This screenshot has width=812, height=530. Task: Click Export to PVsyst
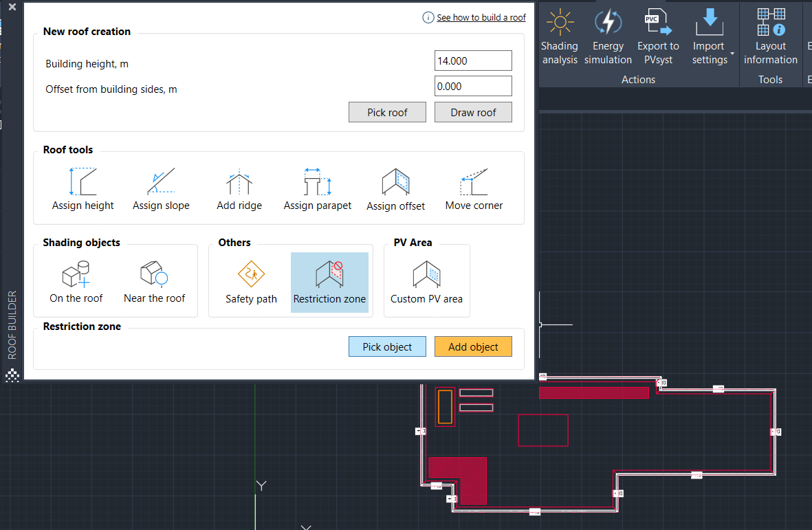(658, 37)
